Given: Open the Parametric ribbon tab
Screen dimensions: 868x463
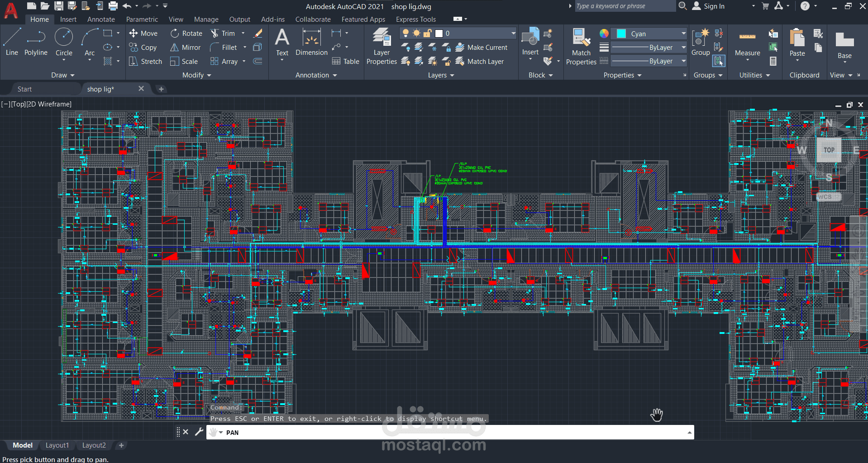Looking at the screenshot, I should click(142, 19).
